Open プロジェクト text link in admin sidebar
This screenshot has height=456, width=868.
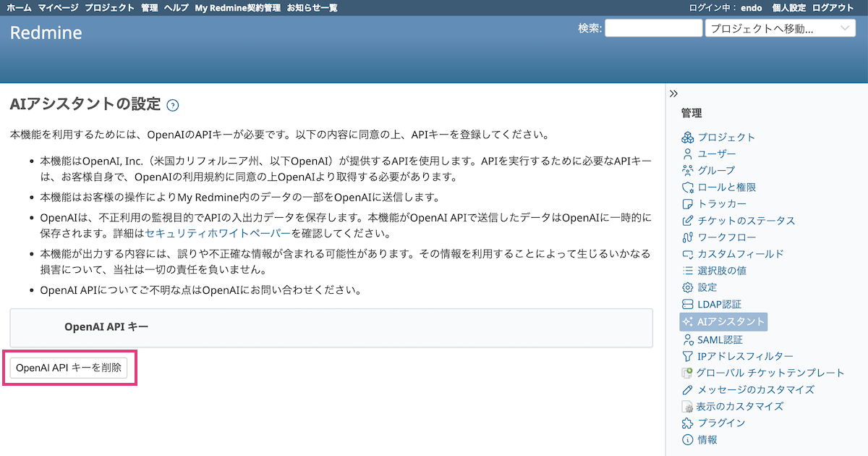pyautogui.click(x=726, y=138)
